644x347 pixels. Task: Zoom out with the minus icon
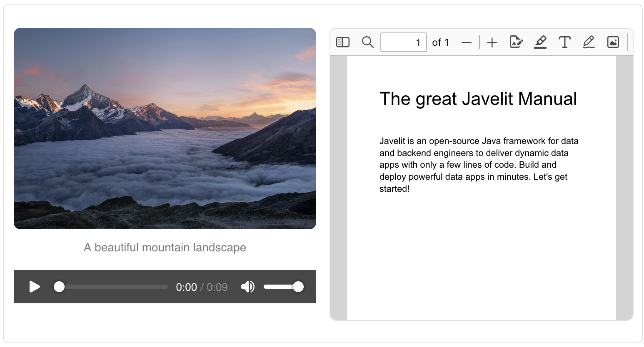point(467,42)
